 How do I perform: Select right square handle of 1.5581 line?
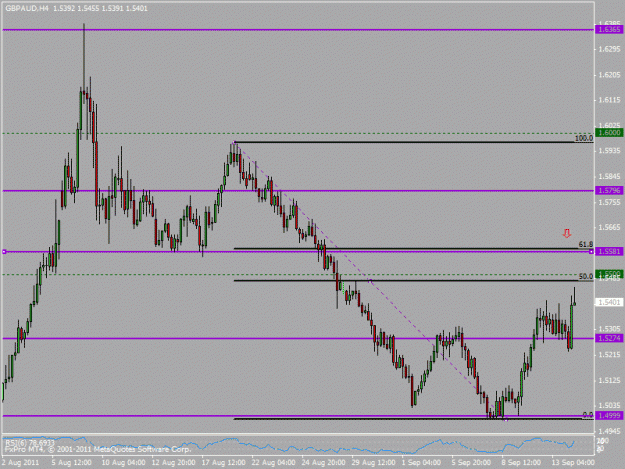pyautogui.click(x=591, y=251)
